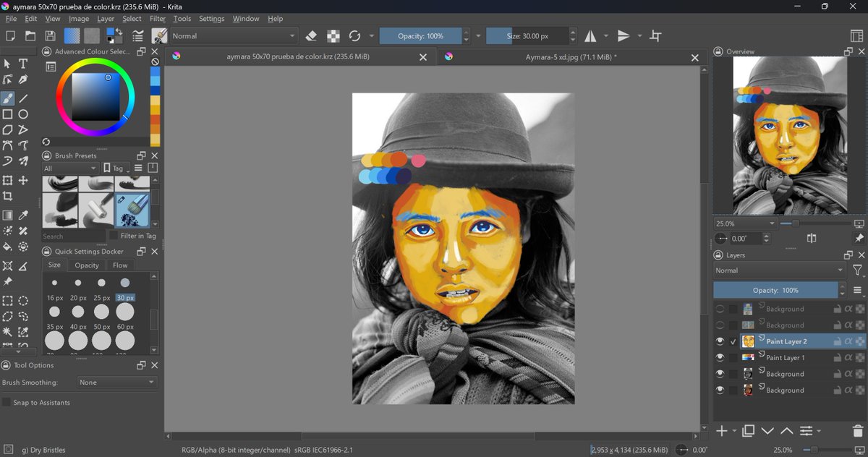
Task: Select the Freehand Brush tool
Action: 7,98
